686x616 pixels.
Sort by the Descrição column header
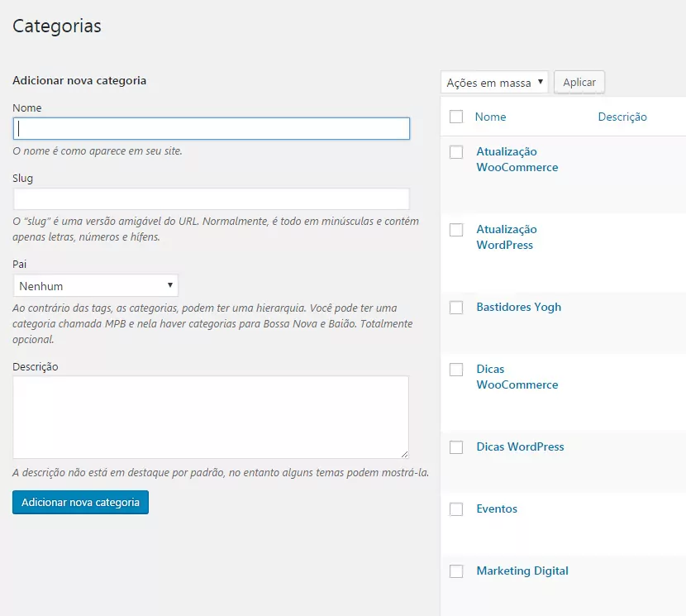click(x=622, y=117)
